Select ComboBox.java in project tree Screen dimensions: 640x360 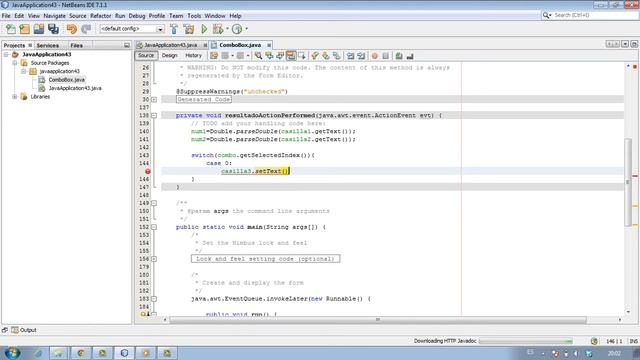coord(67,80)
